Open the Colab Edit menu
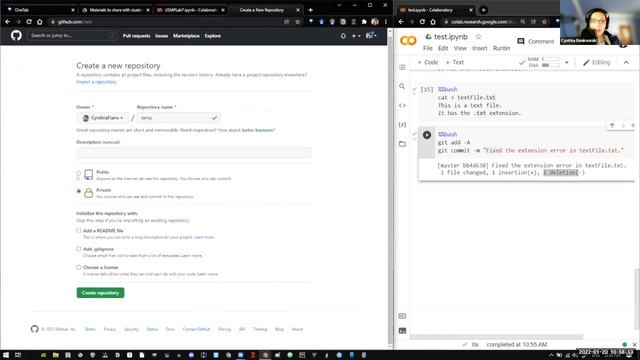The height and width of the screenshot is (360, 640). point(443,48)
